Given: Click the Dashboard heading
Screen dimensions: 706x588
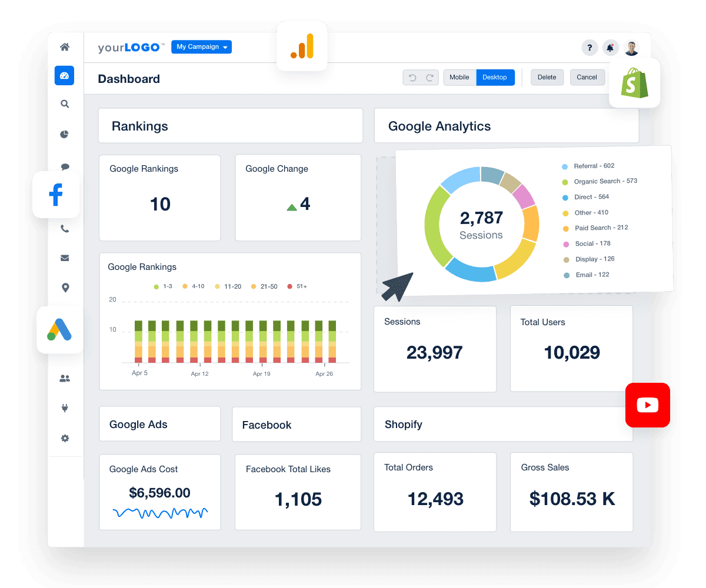Looking at the screenshot, I should click(129, 79).
